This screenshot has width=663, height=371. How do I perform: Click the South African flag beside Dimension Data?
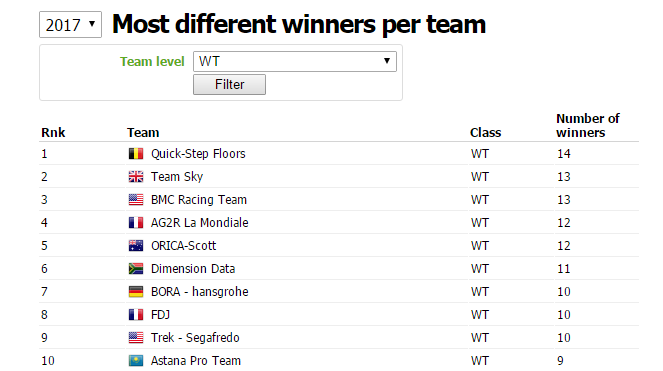pyautogui.click(x=136, y=269)
